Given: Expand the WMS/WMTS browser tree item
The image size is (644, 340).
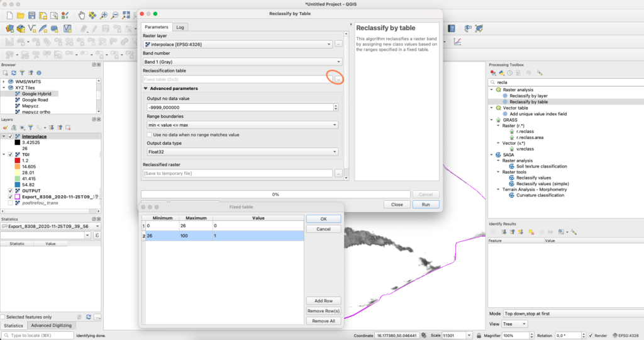Looking at the screenshot, I should [4, 81].
